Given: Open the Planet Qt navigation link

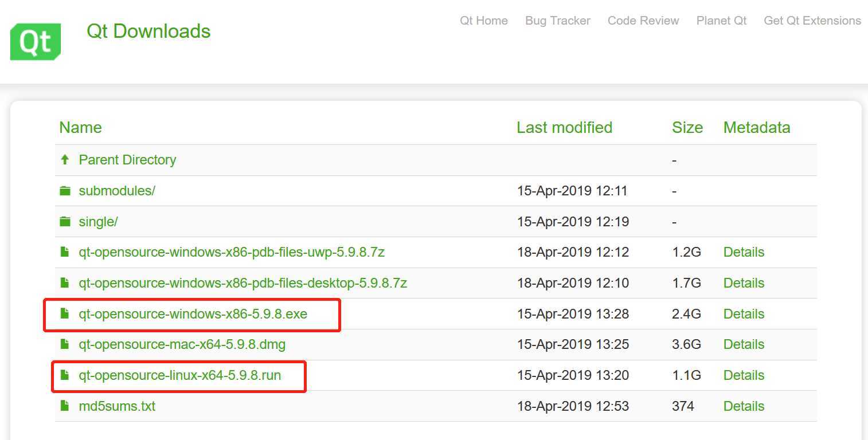Looking at the screenshot, I should point(721,21).
